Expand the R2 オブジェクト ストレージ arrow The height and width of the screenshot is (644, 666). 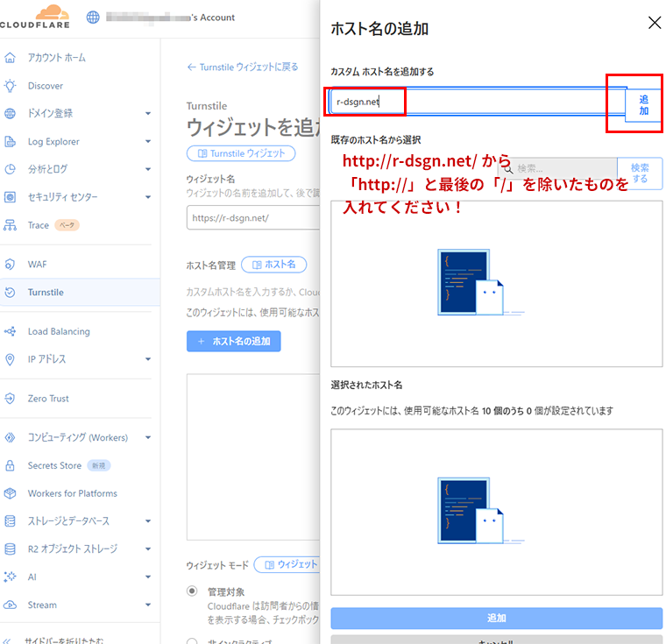pos(148,549)
